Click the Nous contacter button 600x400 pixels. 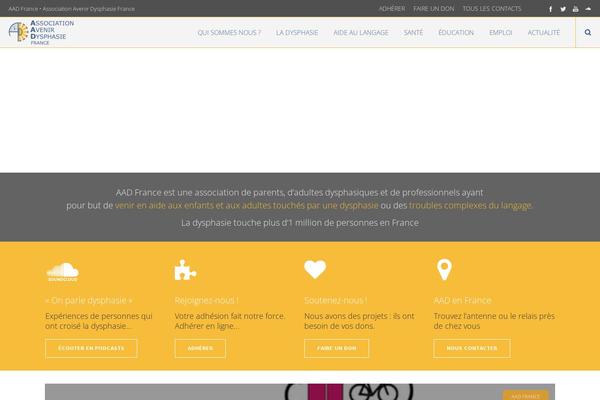(472, 348)
